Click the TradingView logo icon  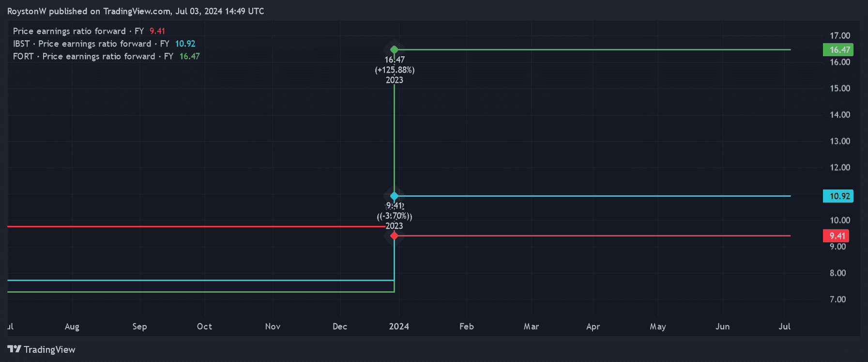14,349
